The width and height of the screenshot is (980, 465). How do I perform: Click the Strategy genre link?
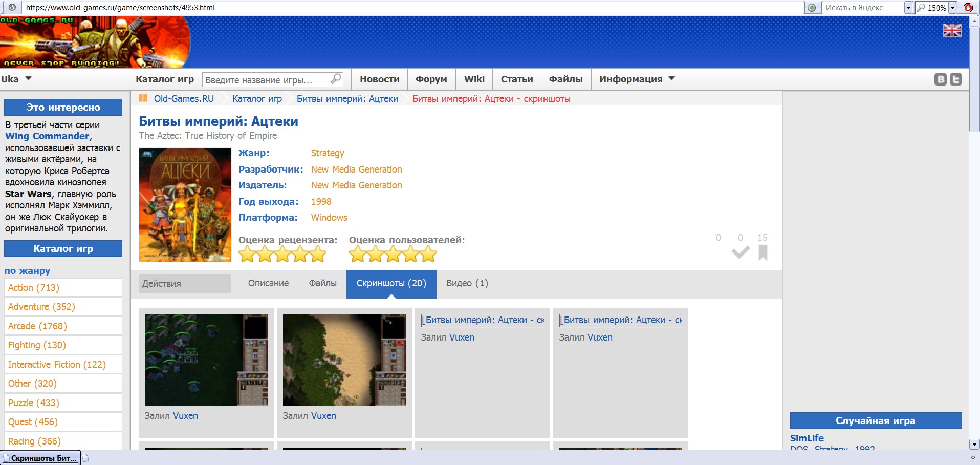pos(328,153)
